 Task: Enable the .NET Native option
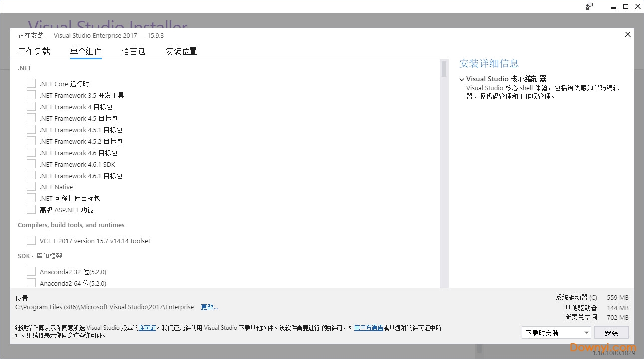click(31, 186)
